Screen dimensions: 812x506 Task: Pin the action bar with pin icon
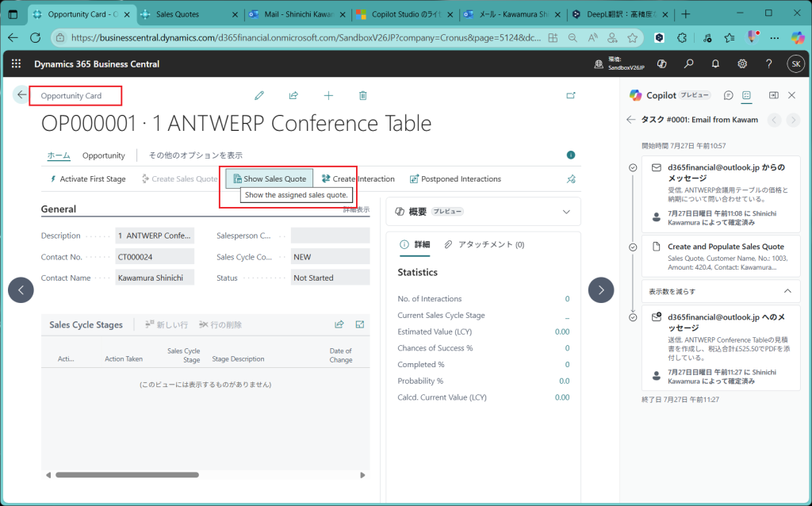tap(571, 178)
